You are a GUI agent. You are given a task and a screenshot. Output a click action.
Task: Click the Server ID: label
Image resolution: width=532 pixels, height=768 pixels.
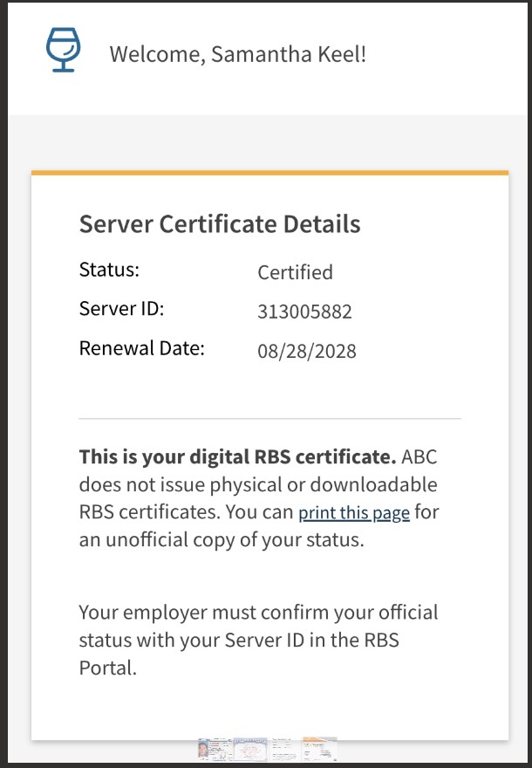point(121,309)
